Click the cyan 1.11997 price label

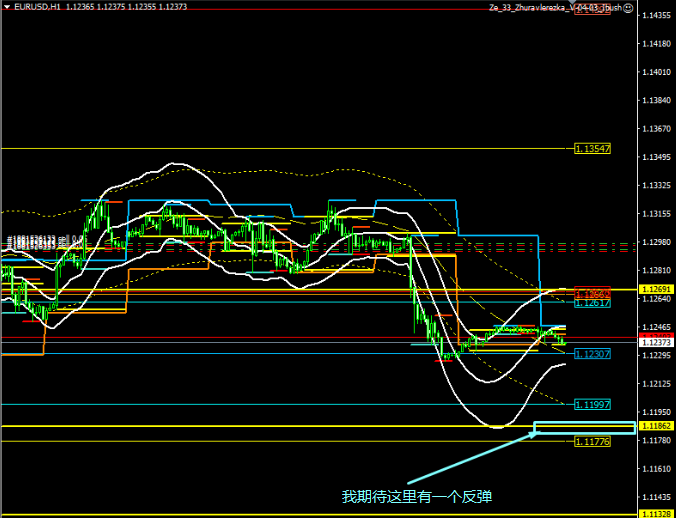click(x=592, y=404)
